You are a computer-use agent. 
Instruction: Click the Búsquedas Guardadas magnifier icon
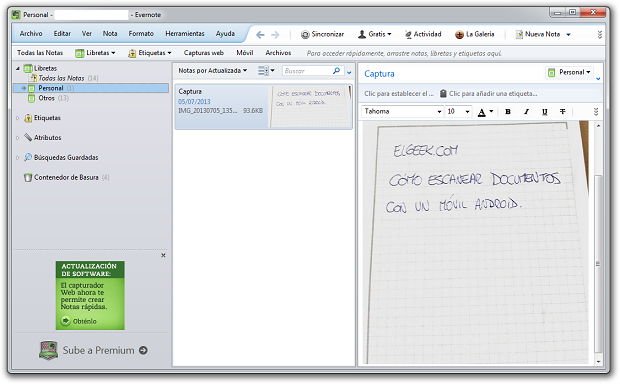(x=28, y=157)
